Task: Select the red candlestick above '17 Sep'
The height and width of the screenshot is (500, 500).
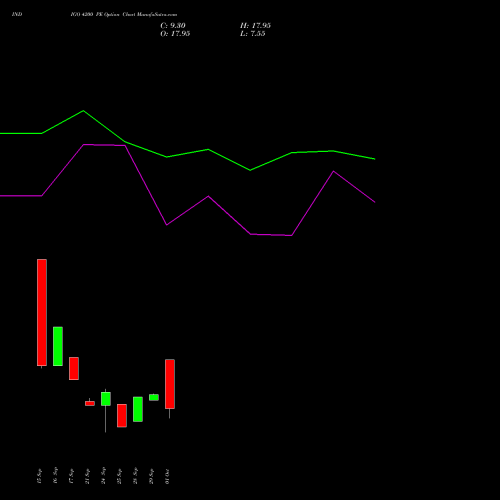Action: 74,368
